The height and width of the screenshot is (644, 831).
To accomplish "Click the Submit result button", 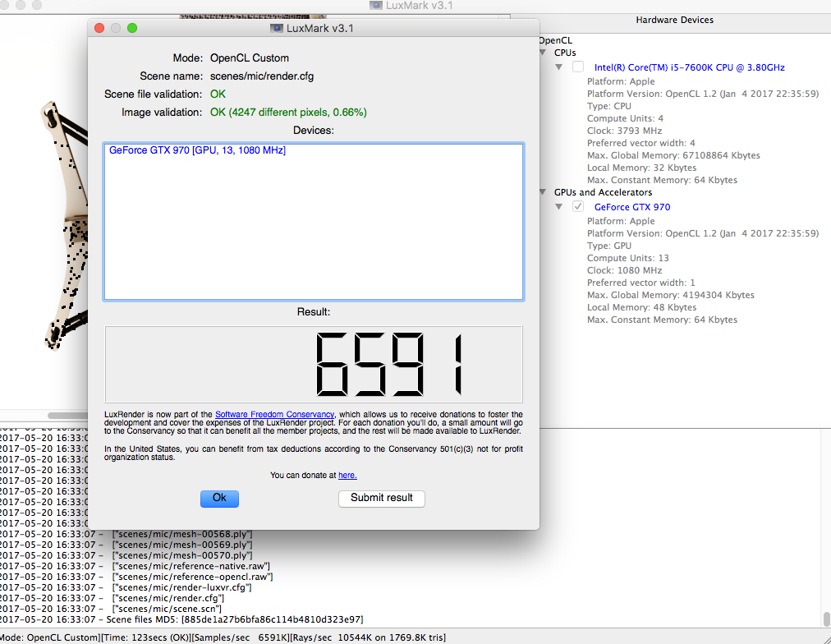I will (381, 498).
